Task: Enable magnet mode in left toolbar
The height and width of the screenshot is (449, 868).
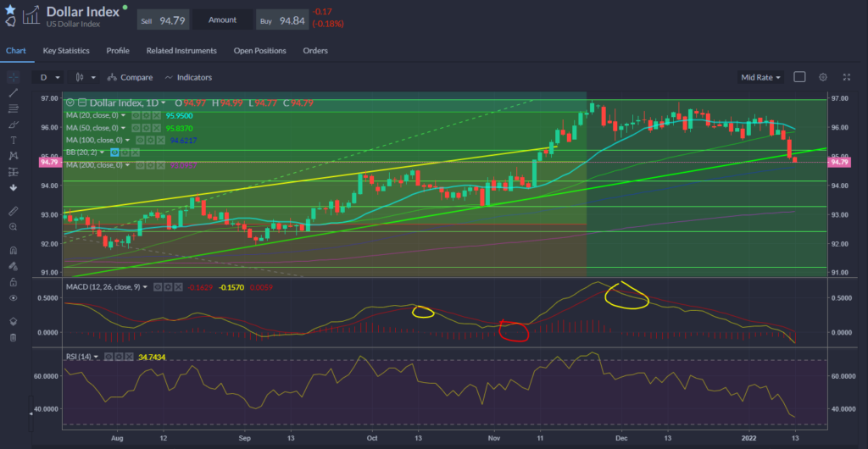Action: [13, 251]
